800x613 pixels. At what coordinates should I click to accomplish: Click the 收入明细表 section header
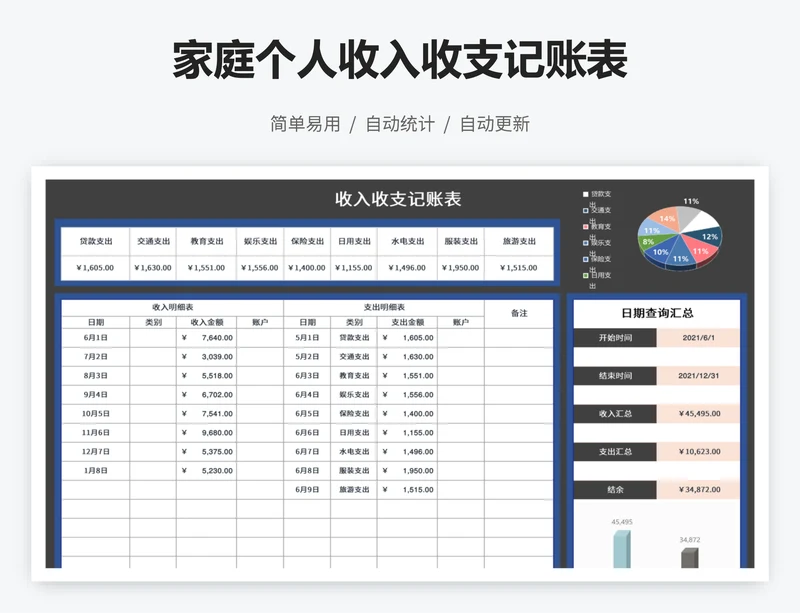click(x=172, y=307)
